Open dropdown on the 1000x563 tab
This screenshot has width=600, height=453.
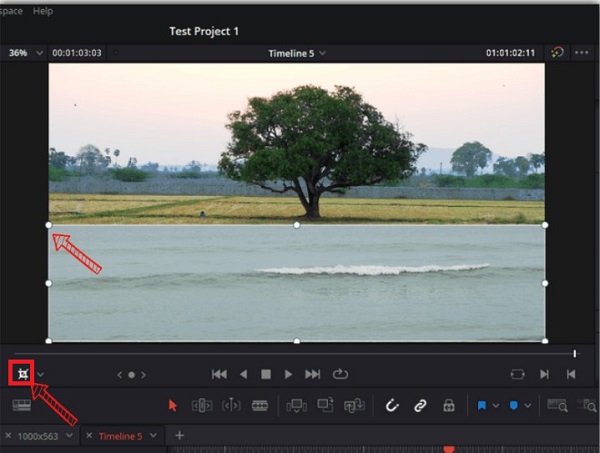(x=69, y=435)
